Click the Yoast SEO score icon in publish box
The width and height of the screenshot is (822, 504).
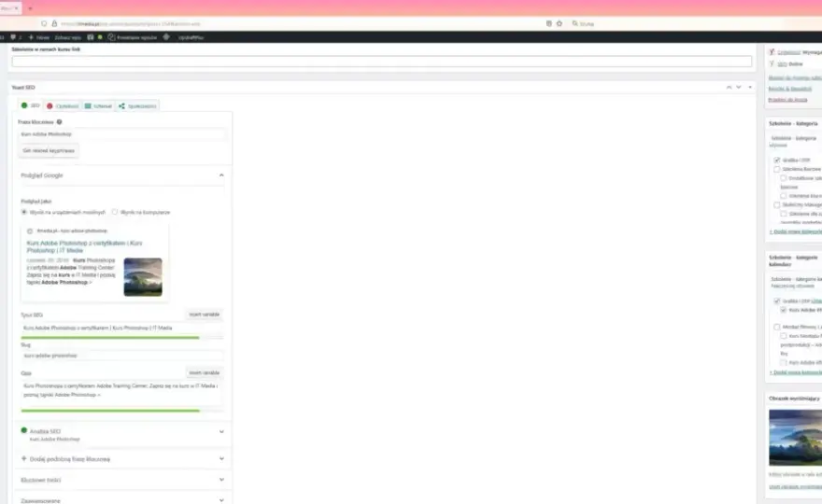[x=772, y=63]
